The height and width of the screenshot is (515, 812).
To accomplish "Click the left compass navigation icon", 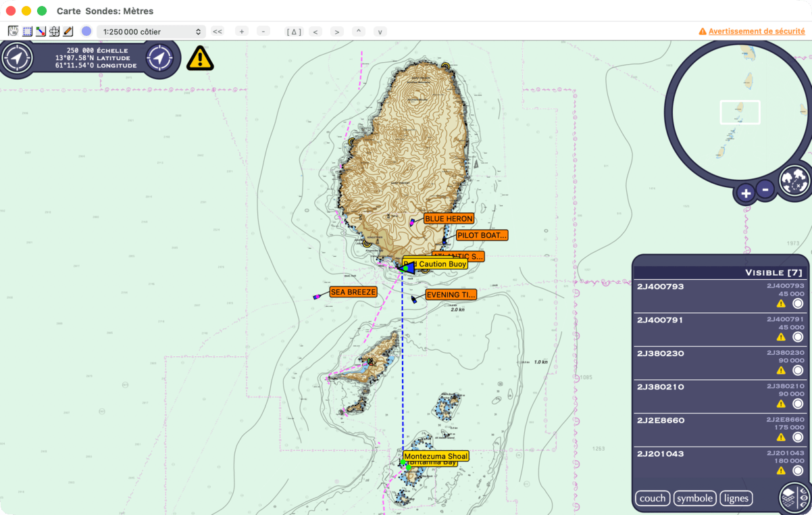I will tap(17, 57).
